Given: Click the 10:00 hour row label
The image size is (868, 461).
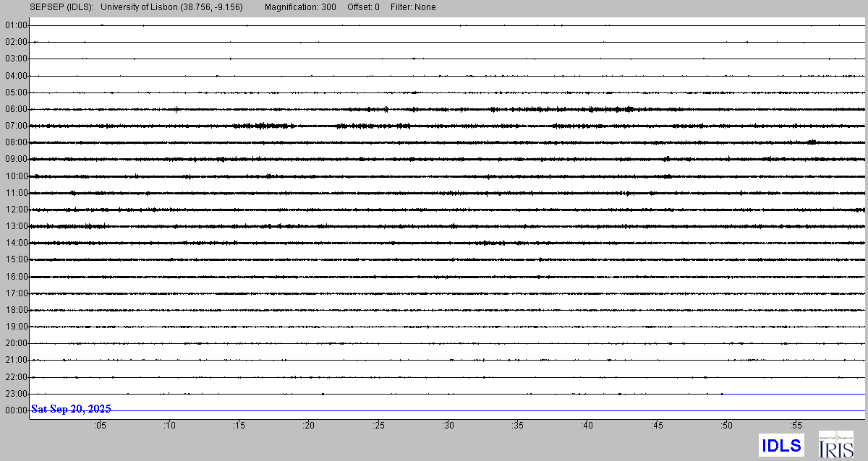Looking at the screenshot, I should coord(16,176).
